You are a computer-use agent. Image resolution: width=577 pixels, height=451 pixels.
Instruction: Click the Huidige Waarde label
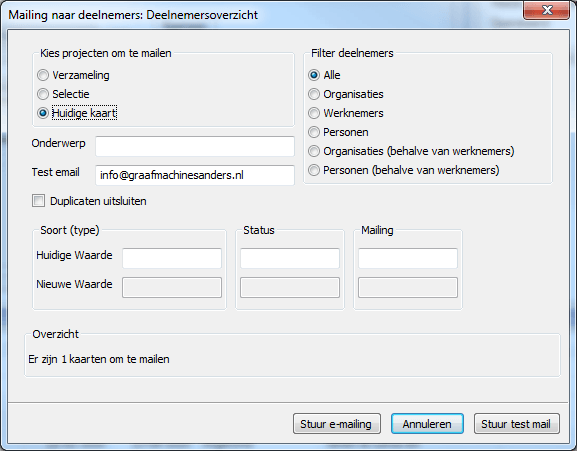[74, 255]
